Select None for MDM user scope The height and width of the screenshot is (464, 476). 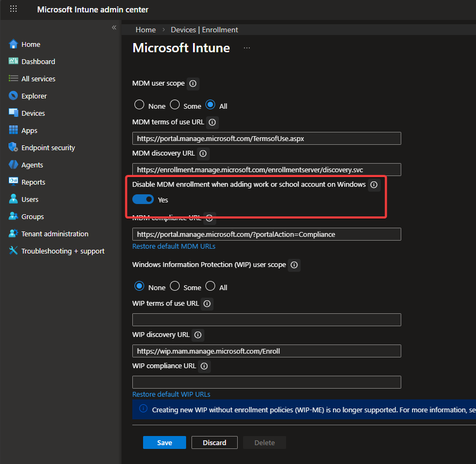(x=139, y=105)
